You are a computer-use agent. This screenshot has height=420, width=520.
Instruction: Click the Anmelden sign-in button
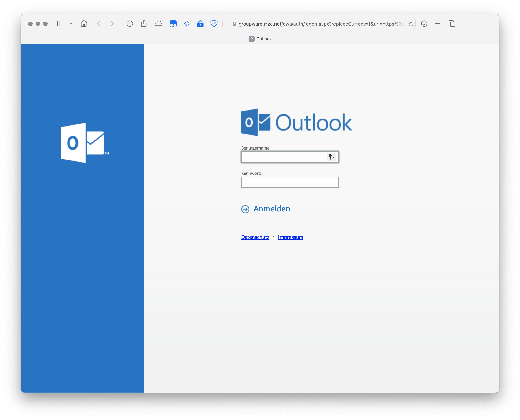[x=266, y=209]
